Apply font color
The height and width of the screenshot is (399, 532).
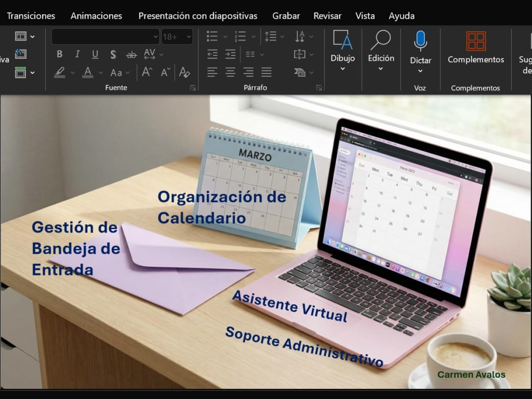(88, 72)
